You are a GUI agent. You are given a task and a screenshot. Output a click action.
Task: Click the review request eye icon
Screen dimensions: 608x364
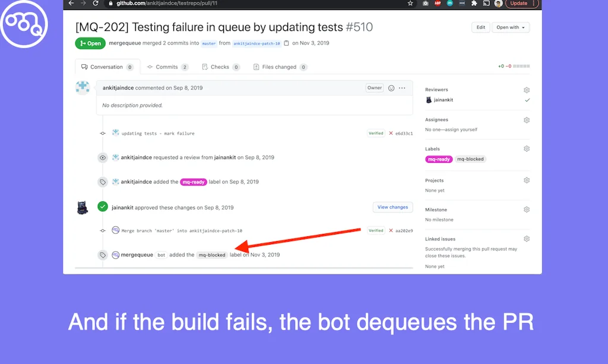102,158
